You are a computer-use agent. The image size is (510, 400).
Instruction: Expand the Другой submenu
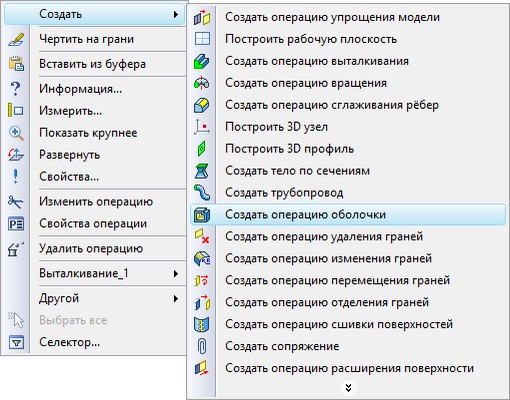[176, 298]
